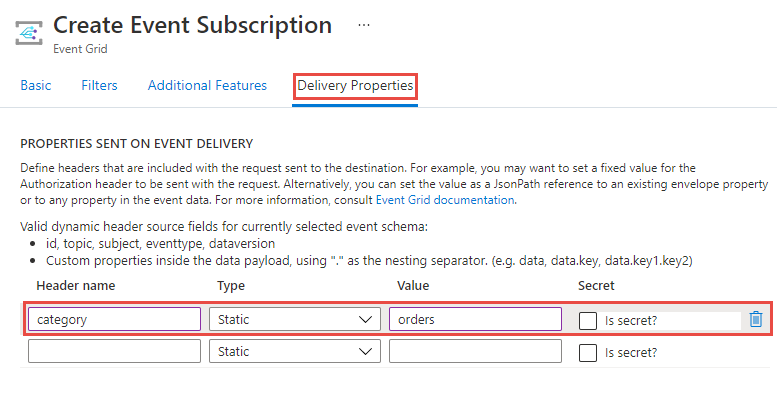Screen dimensions: 777x400
Task: Click the 'orders' value field
Action: pos(475,319)
